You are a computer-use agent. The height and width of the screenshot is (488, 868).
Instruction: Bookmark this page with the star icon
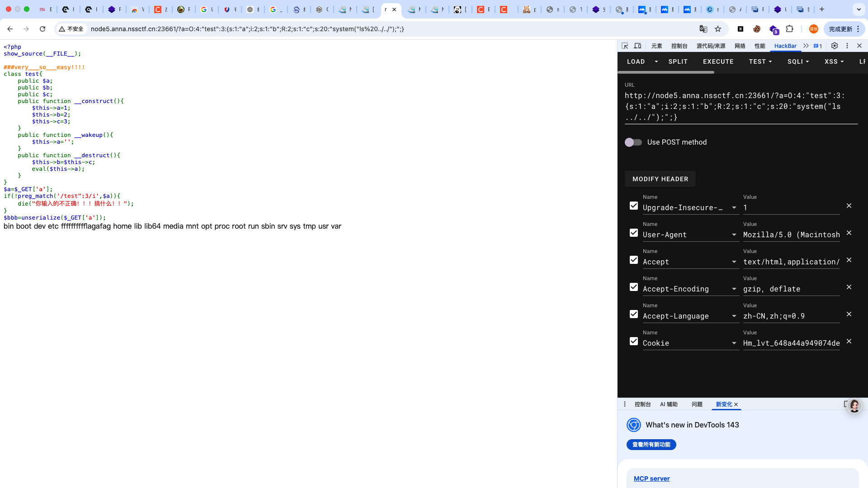(x=718, y=29)
